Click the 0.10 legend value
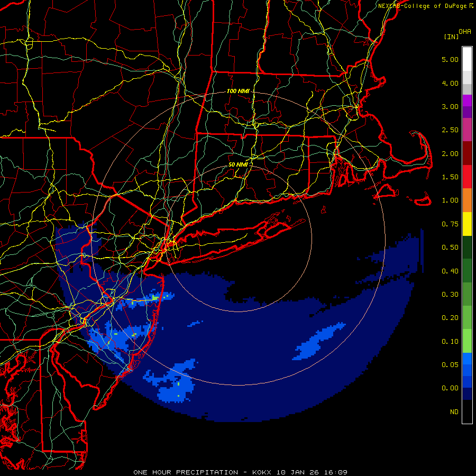The height and width of the screenshot is (476, 476). [450, 342]
